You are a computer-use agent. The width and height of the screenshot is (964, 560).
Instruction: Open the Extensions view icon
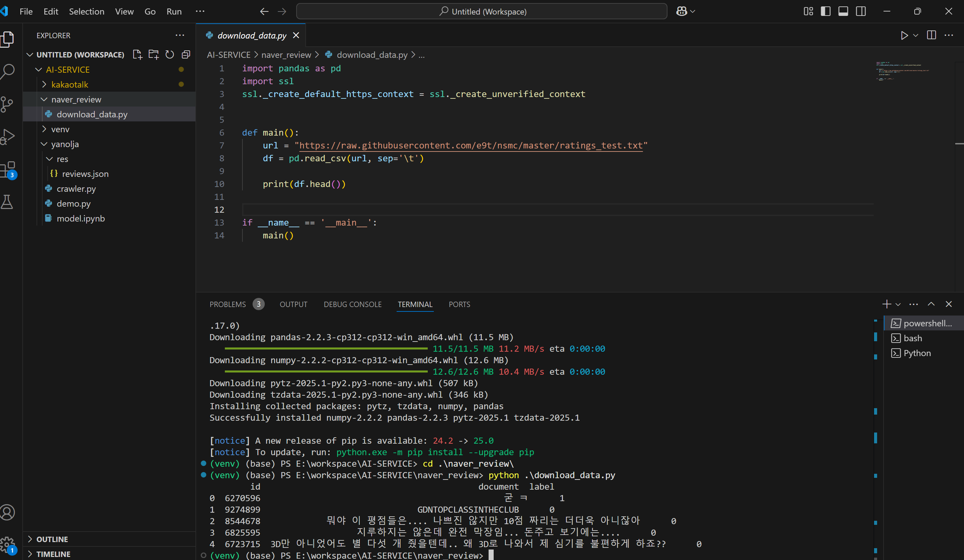click(x=8, y=169)
